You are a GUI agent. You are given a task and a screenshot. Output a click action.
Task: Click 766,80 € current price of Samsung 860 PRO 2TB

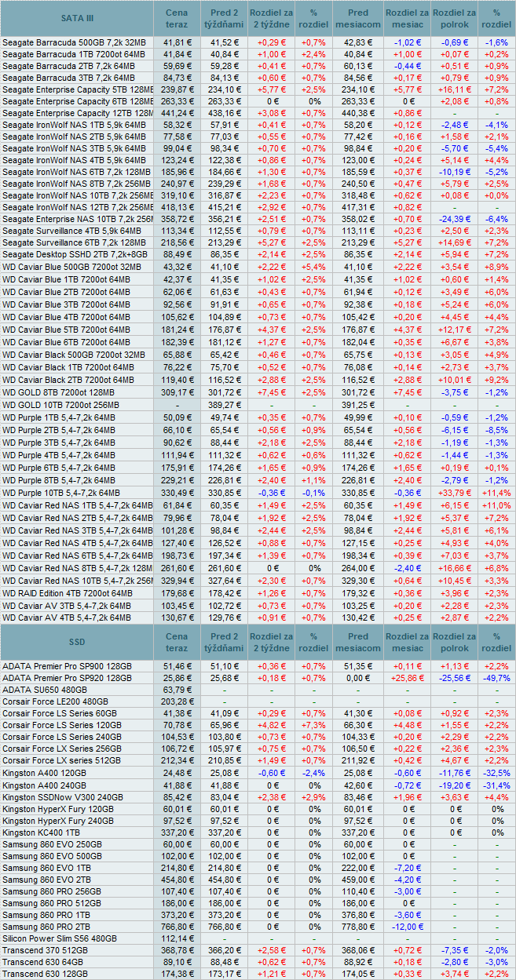tap(177, 927)
